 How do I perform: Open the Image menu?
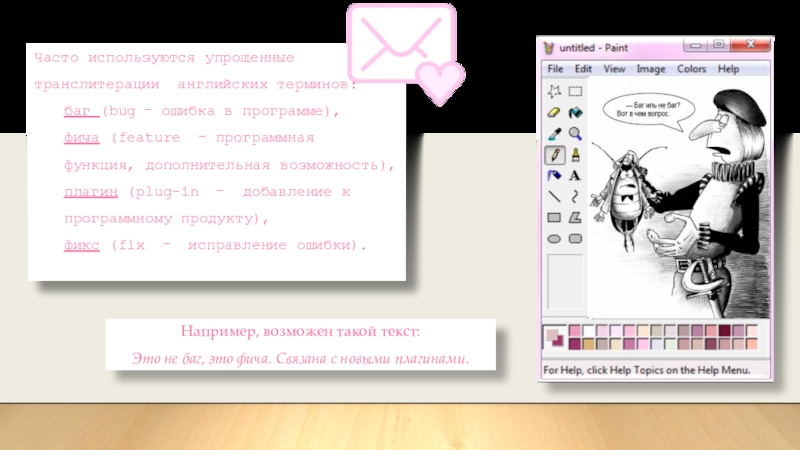(x=651, y=69)
